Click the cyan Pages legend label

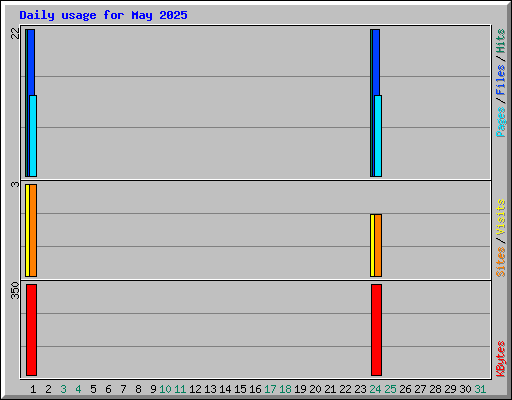tap(500, 122)
